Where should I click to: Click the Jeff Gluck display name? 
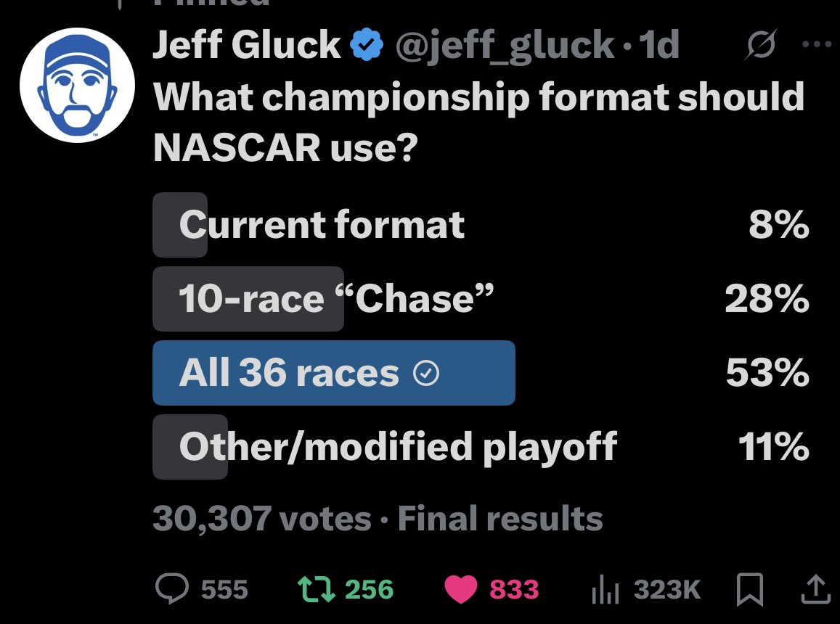point(247,46)
